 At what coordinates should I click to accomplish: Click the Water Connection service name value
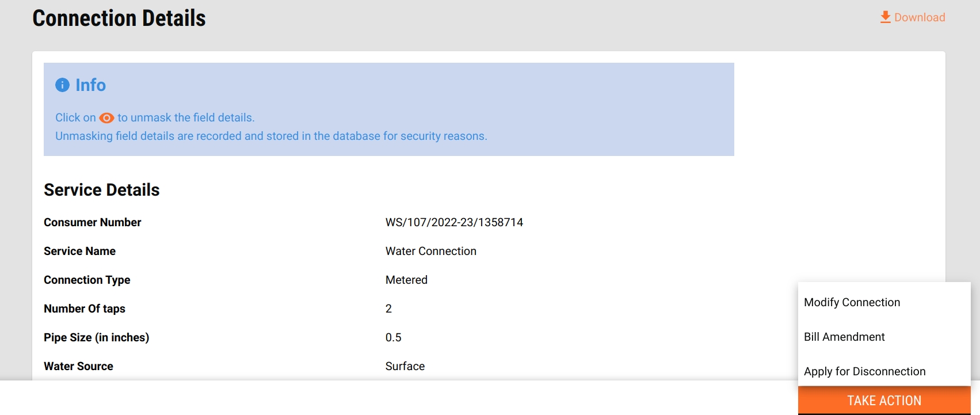(430, 251)
